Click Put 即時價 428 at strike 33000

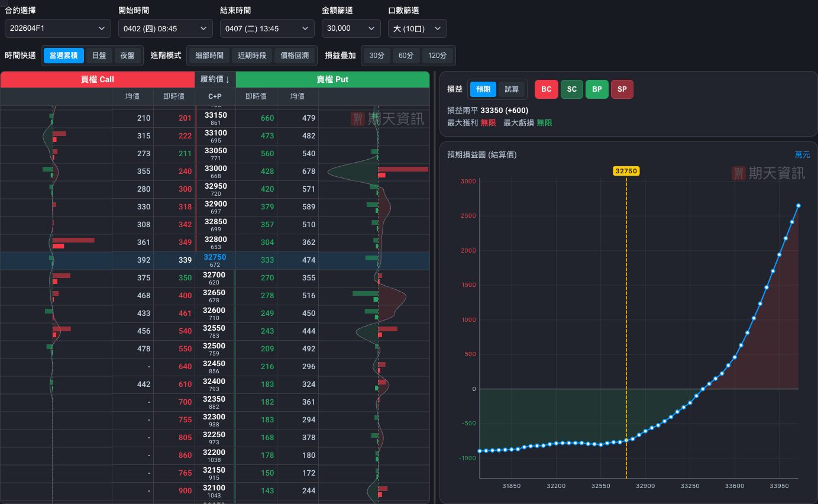267,172
